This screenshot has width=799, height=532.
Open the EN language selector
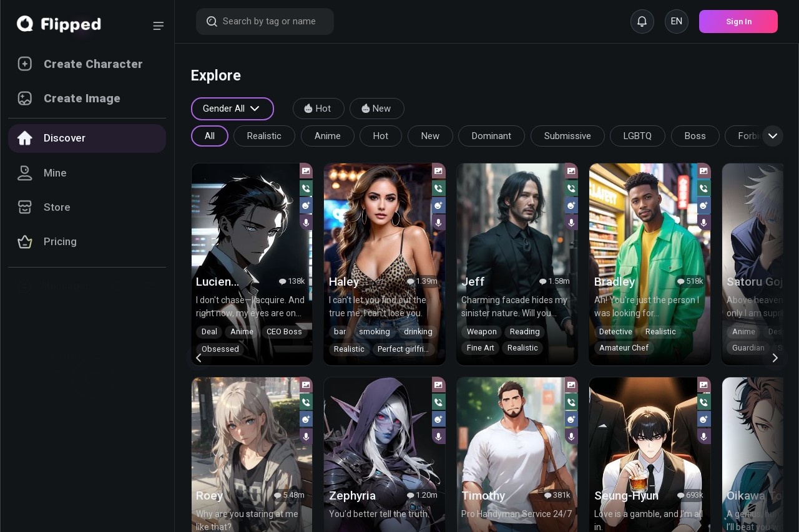677,21
